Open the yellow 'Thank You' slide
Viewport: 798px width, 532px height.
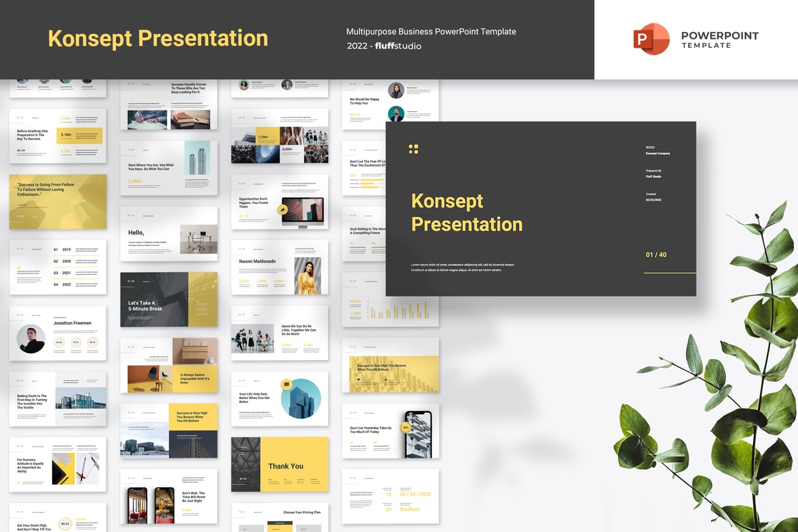click(280, 464)
